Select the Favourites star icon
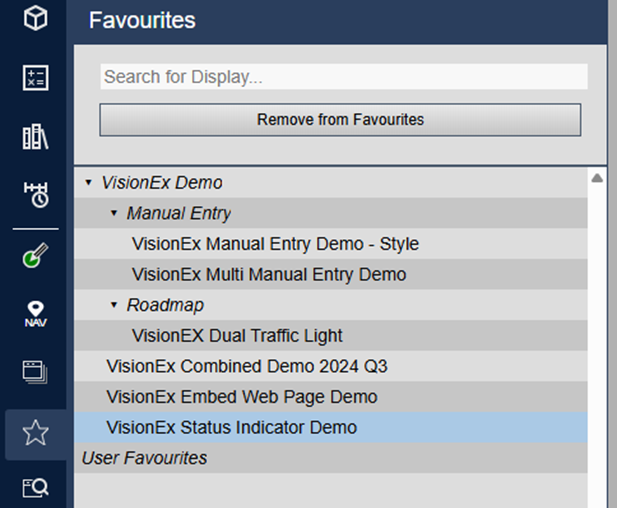The width and height of the screenshot is (617, 508). [35, 432]
